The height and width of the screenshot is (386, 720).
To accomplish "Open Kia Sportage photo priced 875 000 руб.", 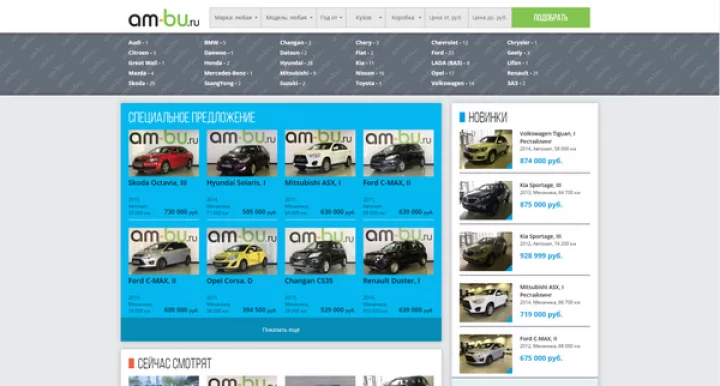I will [486, 200].
